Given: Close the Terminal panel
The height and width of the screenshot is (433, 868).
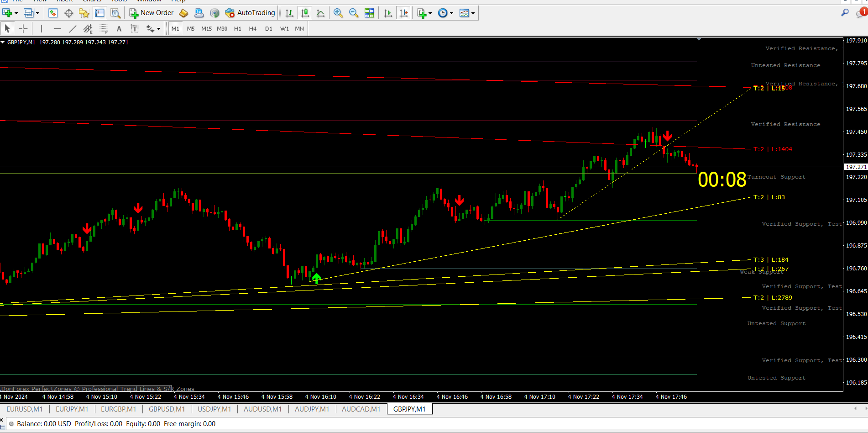Looking at the screenshot, I should pyautogui.click(x=2, y=420).
